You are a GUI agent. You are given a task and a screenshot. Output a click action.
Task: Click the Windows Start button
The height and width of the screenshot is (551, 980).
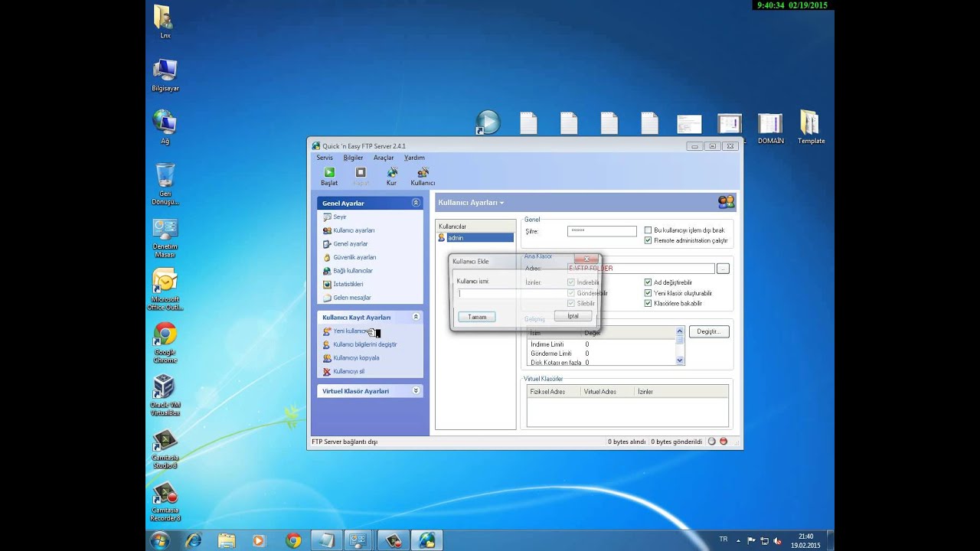(160, 540)
